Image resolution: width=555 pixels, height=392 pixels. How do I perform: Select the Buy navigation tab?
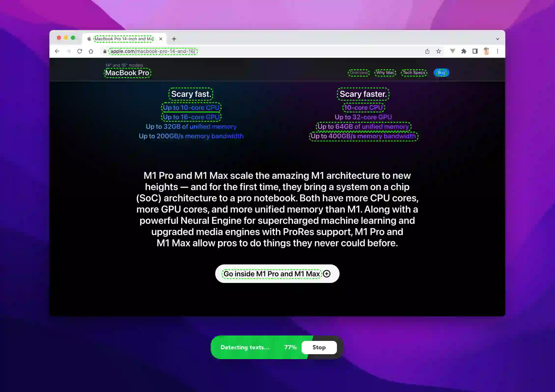(x=441, y=72)
